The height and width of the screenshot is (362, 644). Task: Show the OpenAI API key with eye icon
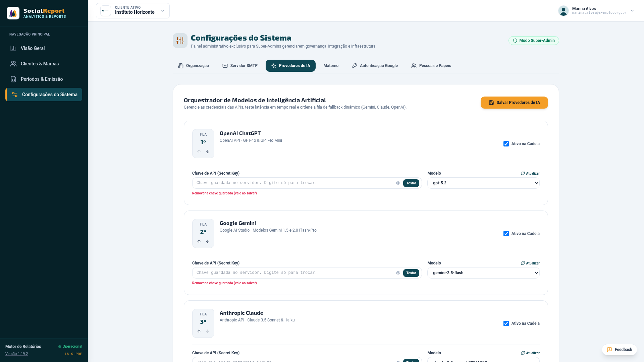coord(398,183)
